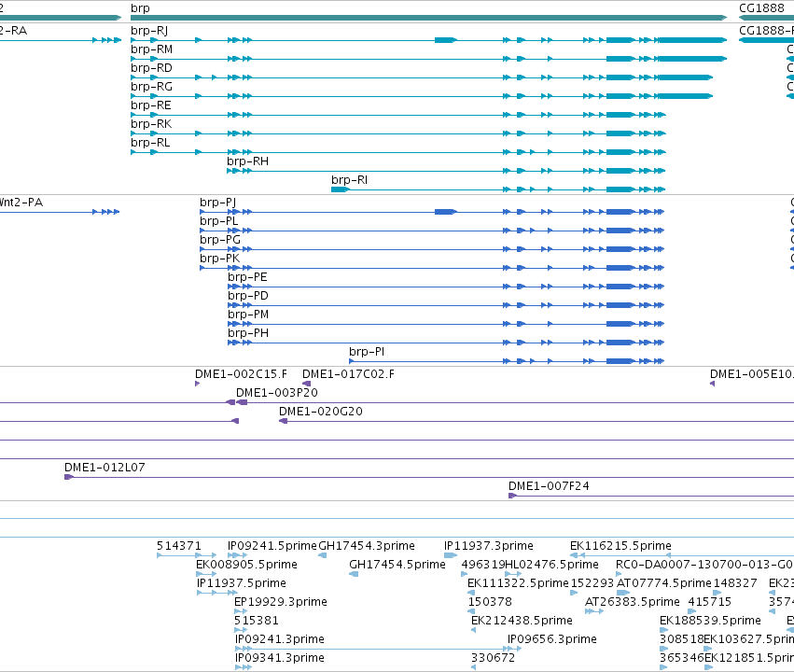Select EST AT07774.5prime
Viewport: 794px width, 672px height.
(x=664, y=583)
